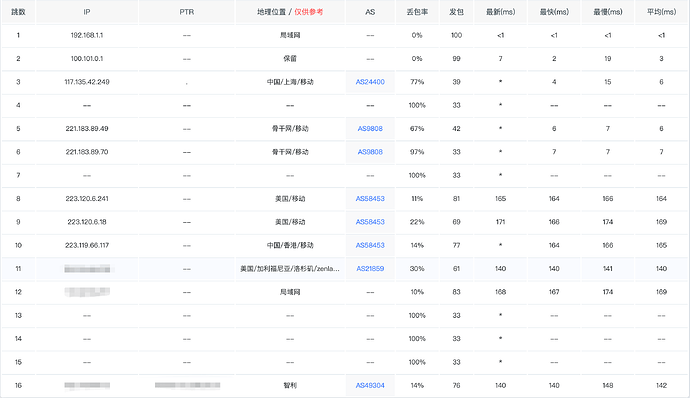
Task: Click the 148 slowest value in hop 16
Action: pos(608,385)
